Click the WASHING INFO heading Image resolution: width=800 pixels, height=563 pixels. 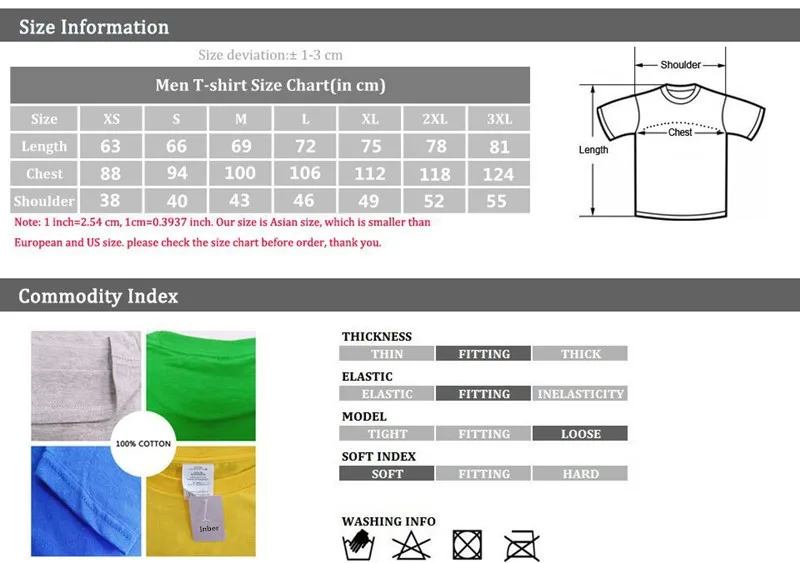coord(388,521)
